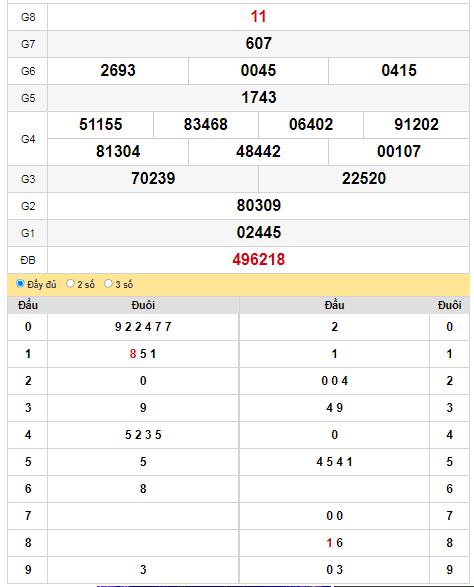Click G3 number 70239
The height and width of the screenshot is (587, 474).
153,179
